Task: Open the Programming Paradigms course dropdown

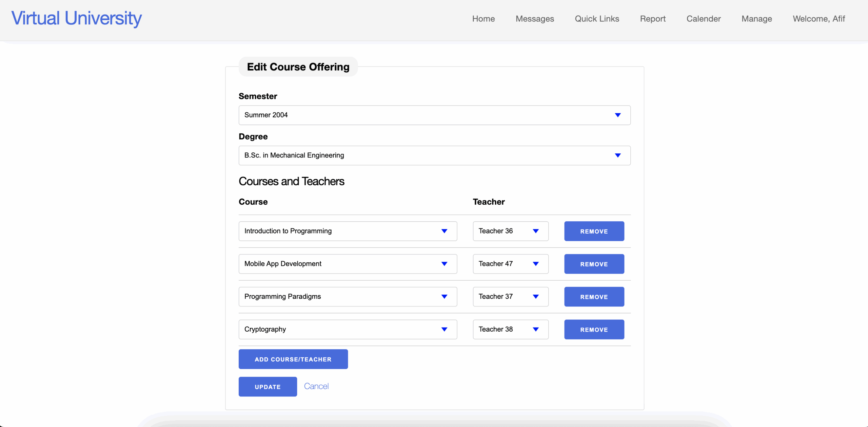Action: [348, 297]
